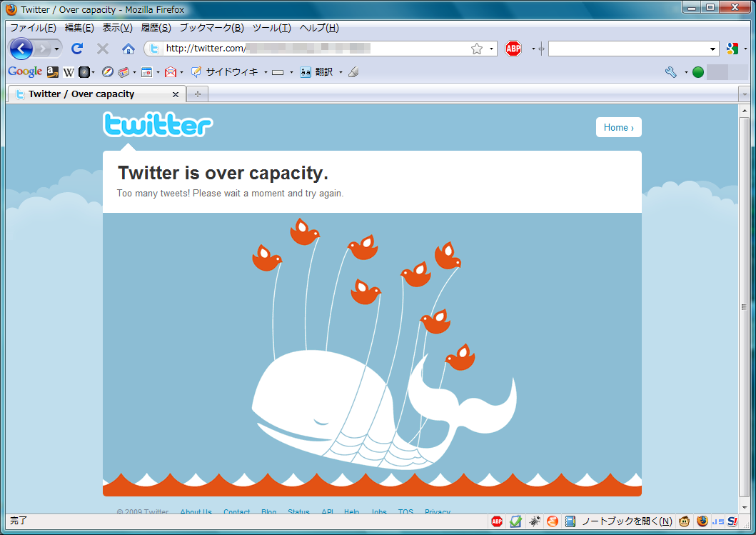Go back to the previous page

21,49
